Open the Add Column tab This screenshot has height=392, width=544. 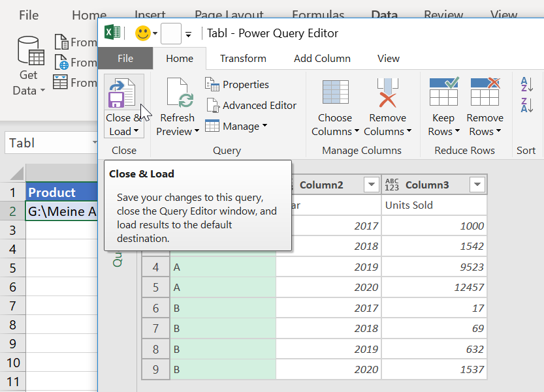coord(322,59)
